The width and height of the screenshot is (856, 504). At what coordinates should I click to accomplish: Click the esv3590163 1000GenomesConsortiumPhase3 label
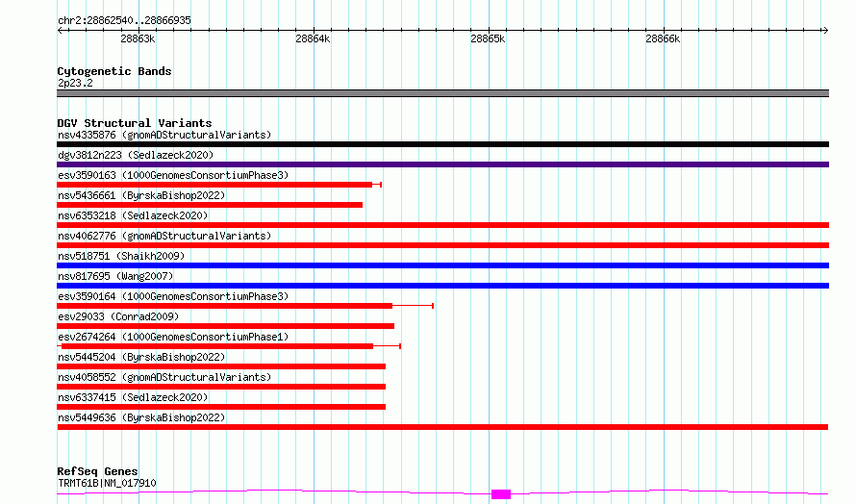point(173,175)
